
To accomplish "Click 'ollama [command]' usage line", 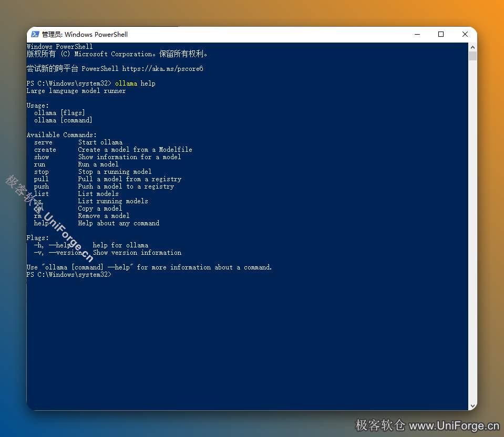I will (x=63, y=120).
